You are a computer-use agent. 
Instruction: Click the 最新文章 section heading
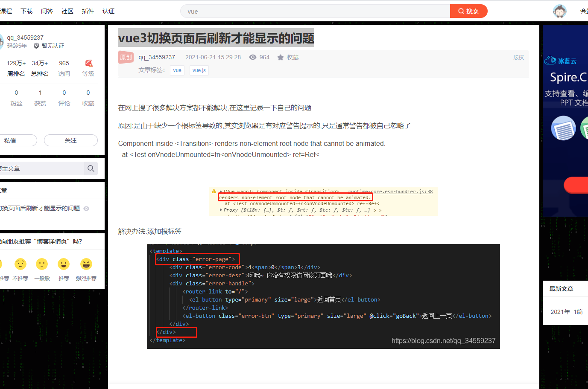(561, 289)
